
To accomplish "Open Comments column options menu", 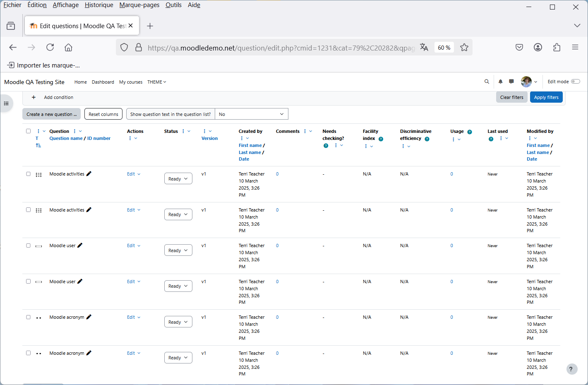I will pos(307,131).
